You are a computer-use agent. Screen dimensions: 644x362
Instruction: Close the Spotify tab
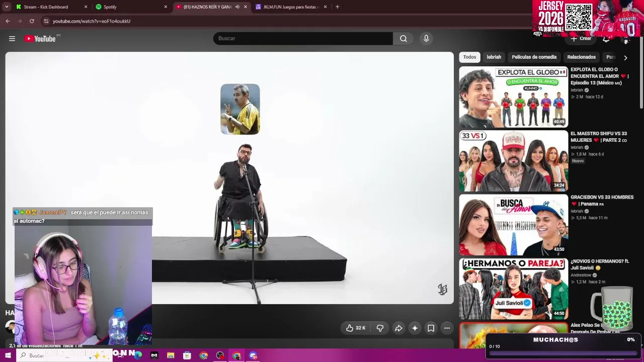tap(166, 7)
